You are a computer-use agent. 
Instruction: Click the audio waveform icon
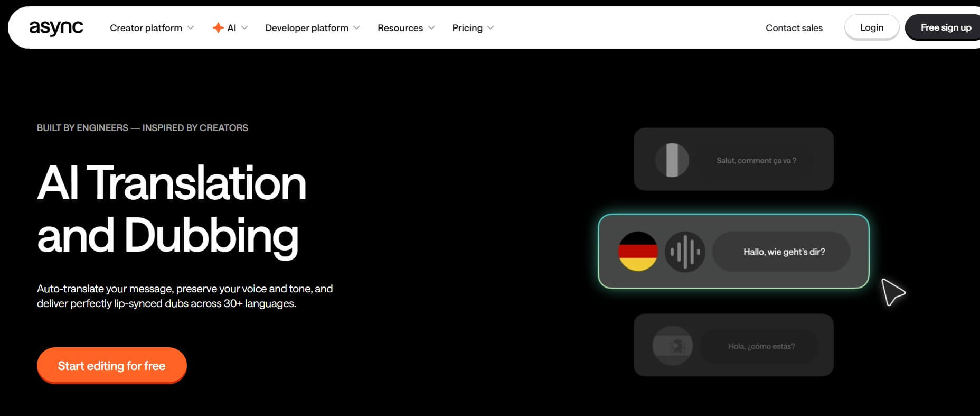tap(685, 252)
